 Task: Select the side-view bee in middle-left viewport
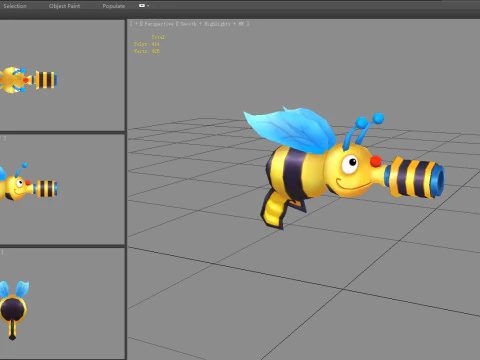[28, 183]
